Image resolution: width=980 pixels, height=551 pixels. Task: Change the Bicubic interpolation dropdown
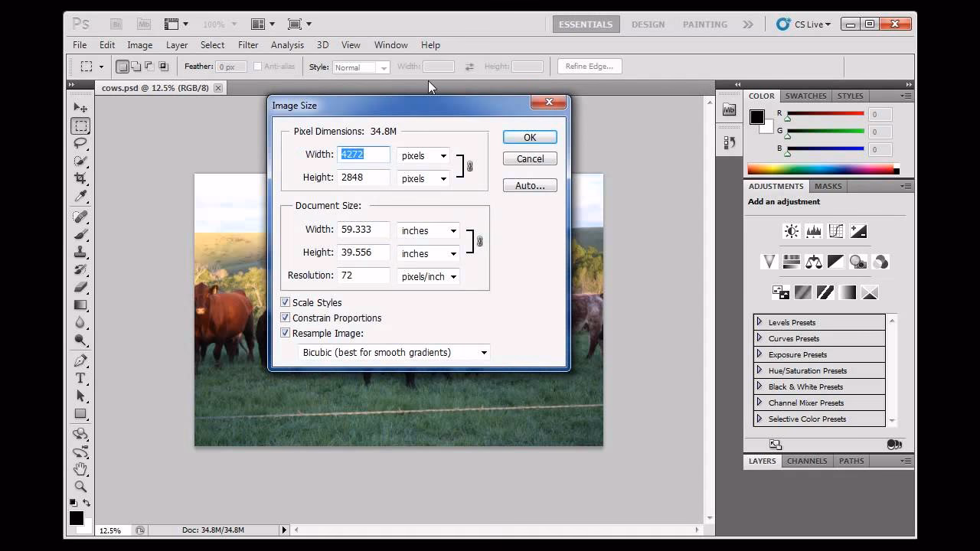point(394,352)
